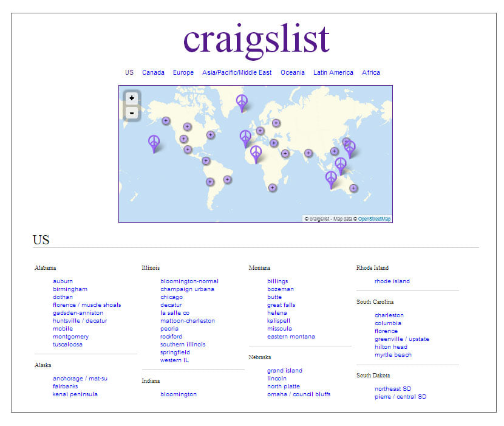Zoom out of the map with minus button
Screen dimensions: 504x426
[x=132, y=113]
